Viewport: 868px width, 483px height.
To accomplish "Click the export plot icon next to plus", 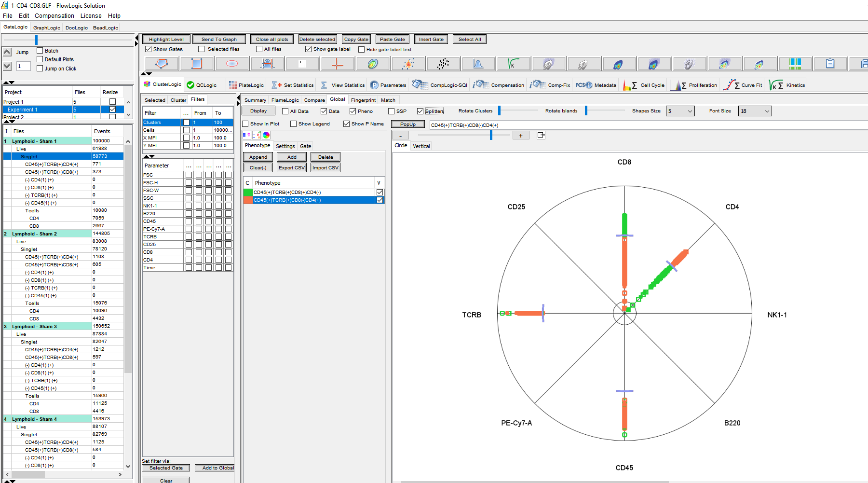I will [x=541, y=135].
